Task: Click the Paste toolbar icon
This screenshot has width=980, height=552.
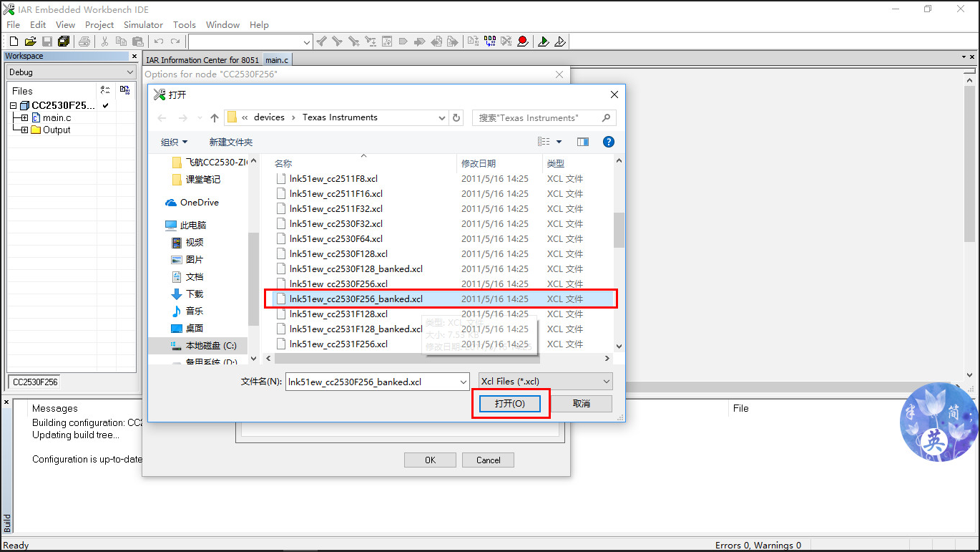Action: coord(138,41)
